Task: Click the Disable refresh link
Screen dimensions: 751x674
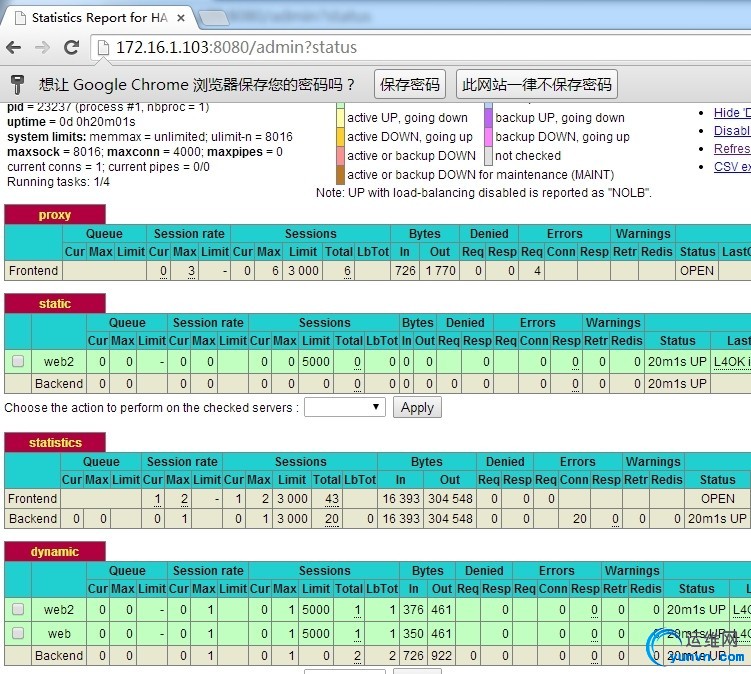Action: pyautogui.click(x=731, y=131)
